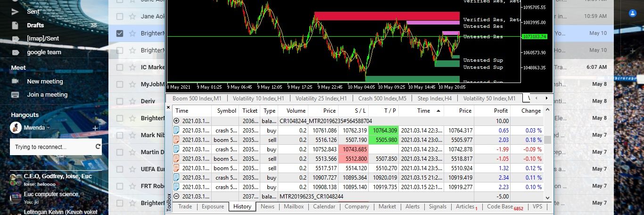The height and width of the screenshot is (215, 644).
Task: Click the buy deal icon for price 10907.727
Action: coord(177,178)
